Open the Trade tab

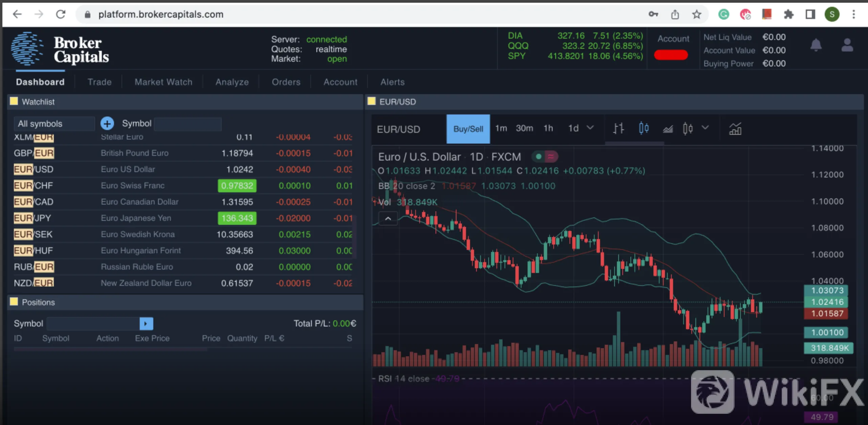click(x=99, y=82)
